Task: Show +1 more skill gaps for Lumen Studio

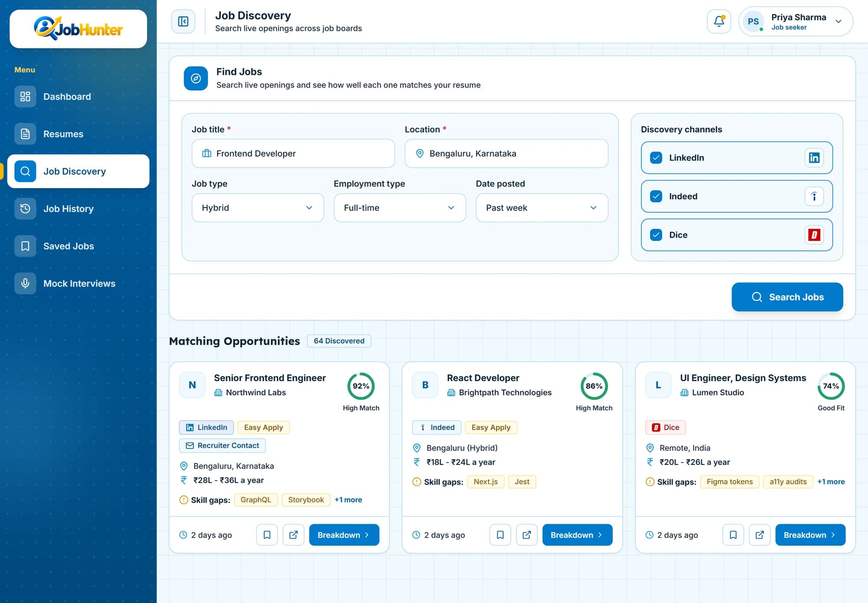Action: 831,481
